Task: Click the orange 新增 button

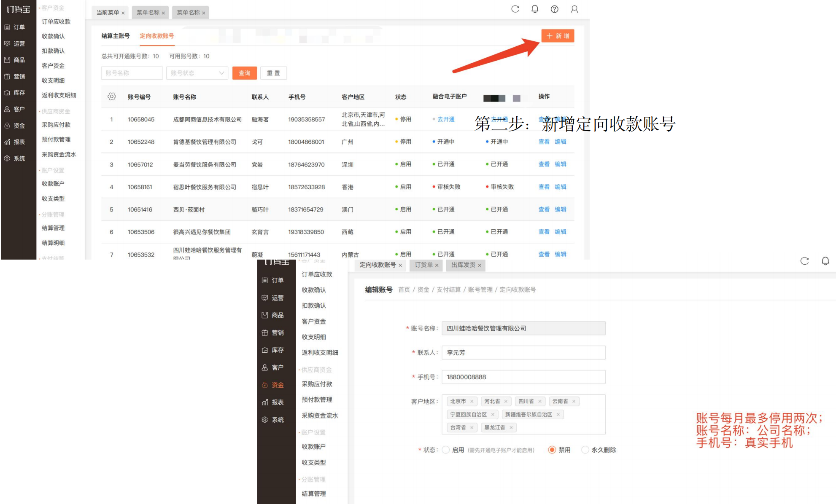Action: (x=558, y=36)
